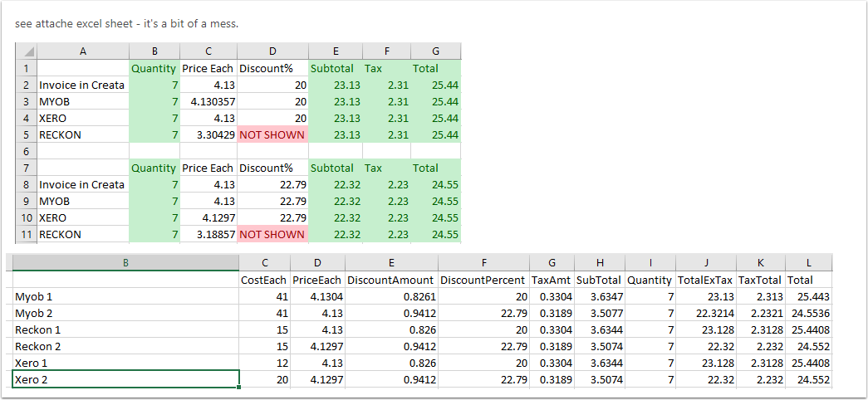This screenshot has width=868, height=400.
Task: Select column L header in lower sheet
Action: tap(809, 263)
